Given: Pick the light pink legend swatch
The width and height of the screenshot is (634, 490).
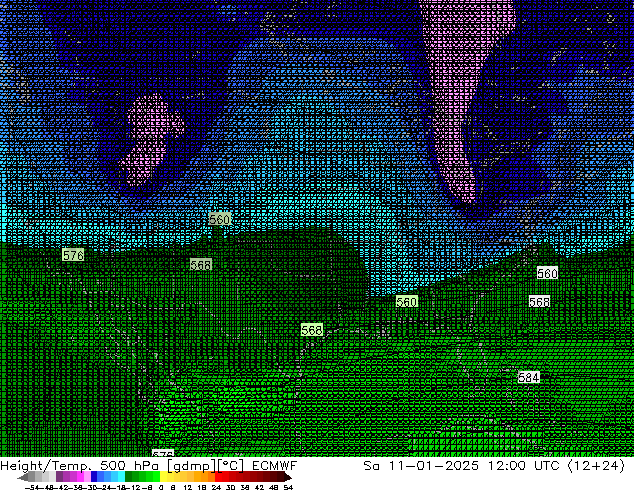Looking at the screenshot, I should pos(87,476).
